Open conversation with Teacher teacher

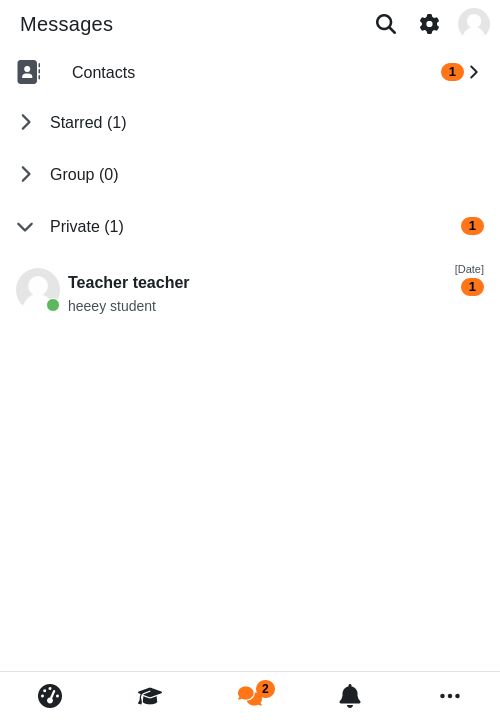(250, 290)
